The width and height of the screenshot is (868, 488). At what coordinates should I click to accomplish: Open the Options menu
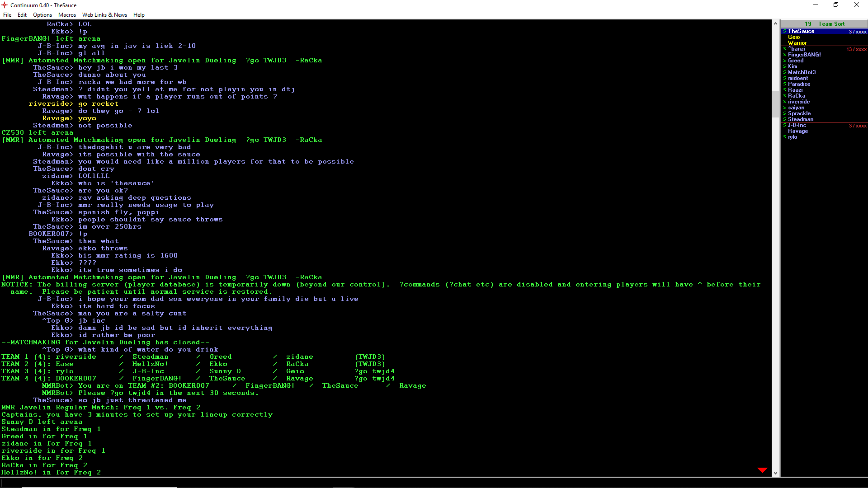point(42,15)
